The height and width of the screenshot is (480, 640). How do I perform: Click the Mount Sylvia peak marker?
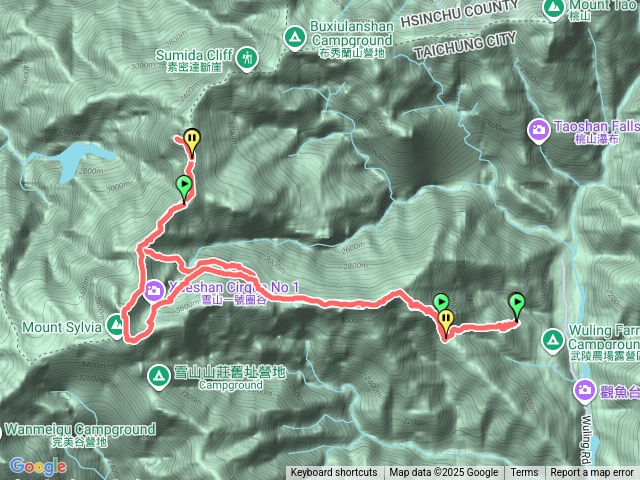coord(116,326)
